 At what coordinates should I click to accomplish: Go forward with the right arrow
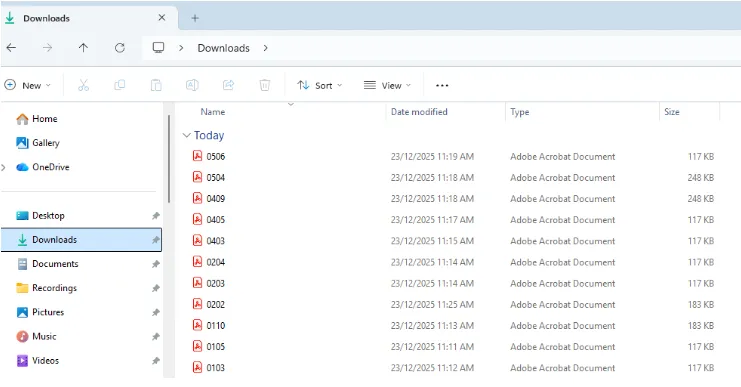(47, 48)
